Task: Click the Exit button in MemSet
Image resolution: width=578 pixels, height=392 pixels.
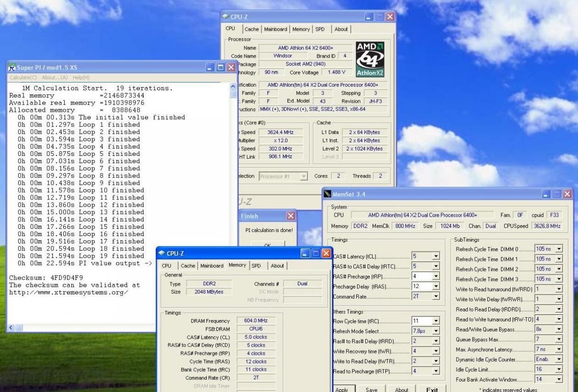Action: (432, 389)
